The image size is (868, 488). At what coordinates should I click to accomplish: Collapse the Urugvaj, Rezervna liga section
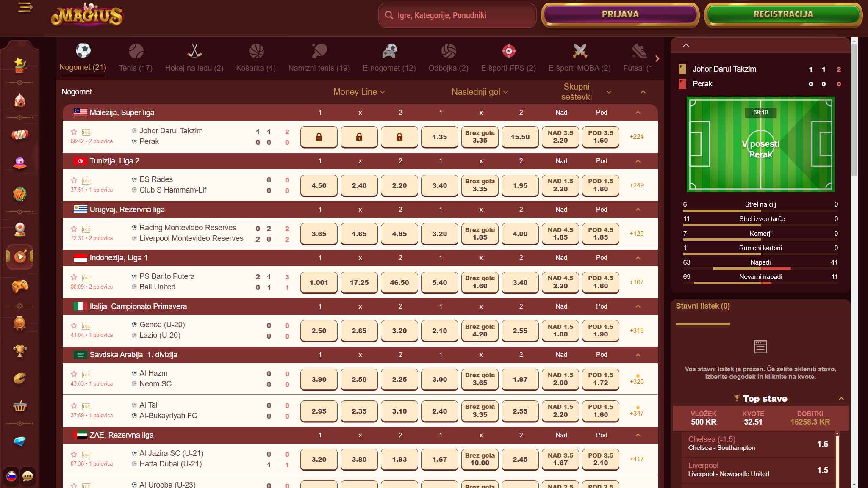point(638,210)
